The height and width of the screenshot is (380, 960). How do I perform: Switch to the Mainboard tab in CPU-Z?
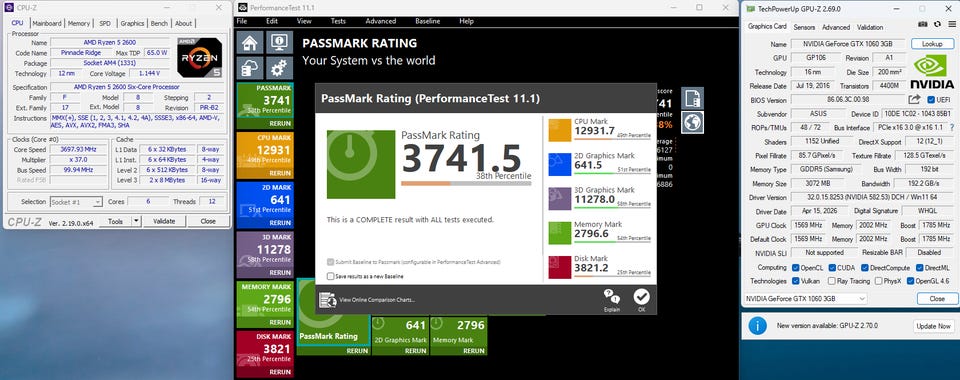click(47, 23)
